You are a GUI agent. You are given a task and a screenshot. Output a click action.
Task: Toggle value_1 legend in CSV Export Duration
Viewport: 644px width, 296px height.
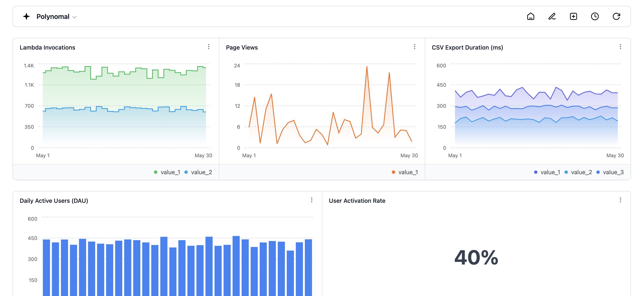point(547,172)
